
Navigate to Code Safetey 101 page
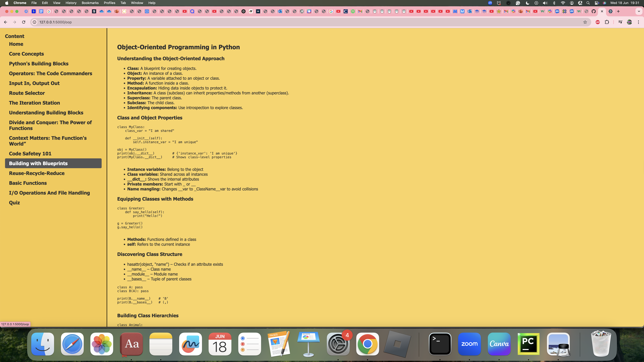pos(30,154)
